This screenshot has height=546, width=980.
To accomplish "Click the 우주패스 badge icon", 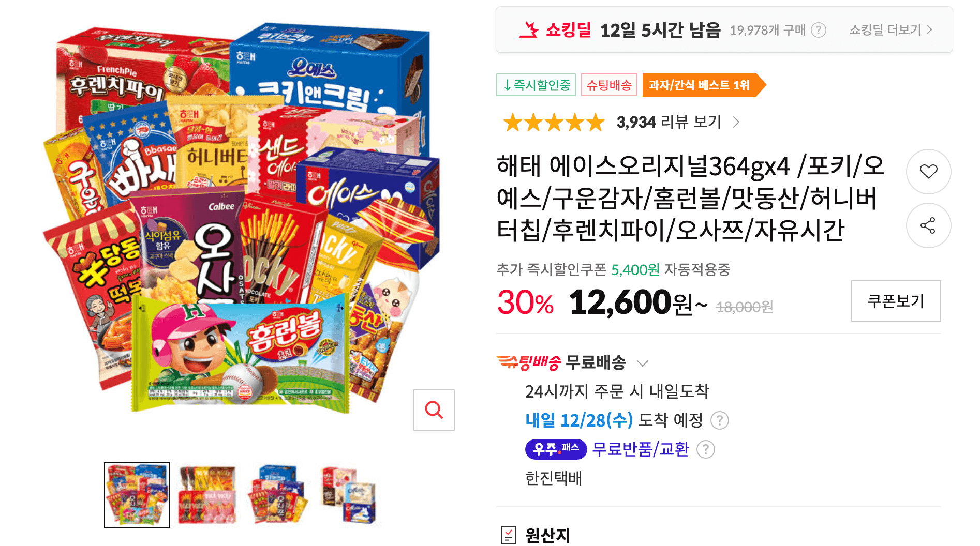I will point(556,449).
